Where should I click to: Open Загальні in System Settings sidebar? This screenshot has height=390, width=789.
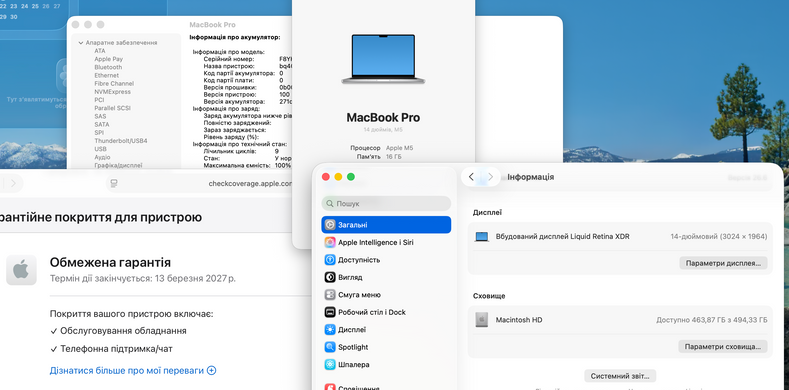point(386,225)
